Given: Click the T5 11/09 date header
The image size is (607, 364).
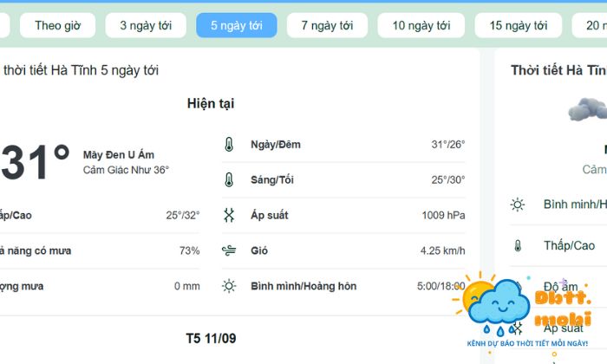Looking at the screenshot, I should point(211,338).
